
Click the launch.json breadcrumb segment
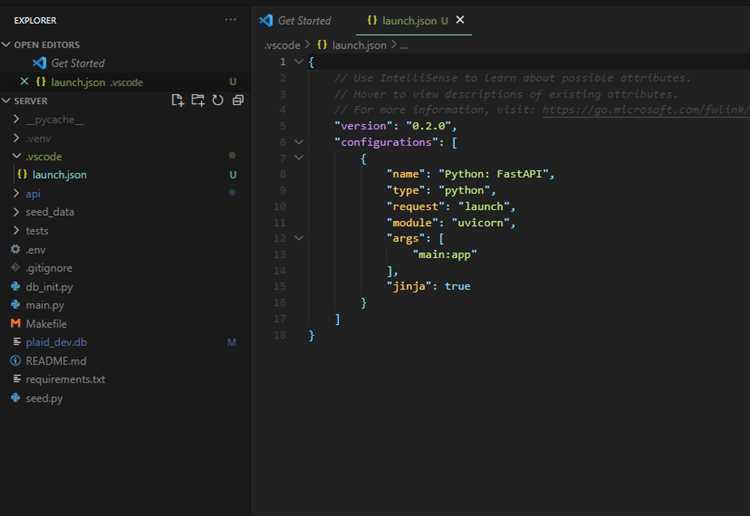[x=359, y=45]
